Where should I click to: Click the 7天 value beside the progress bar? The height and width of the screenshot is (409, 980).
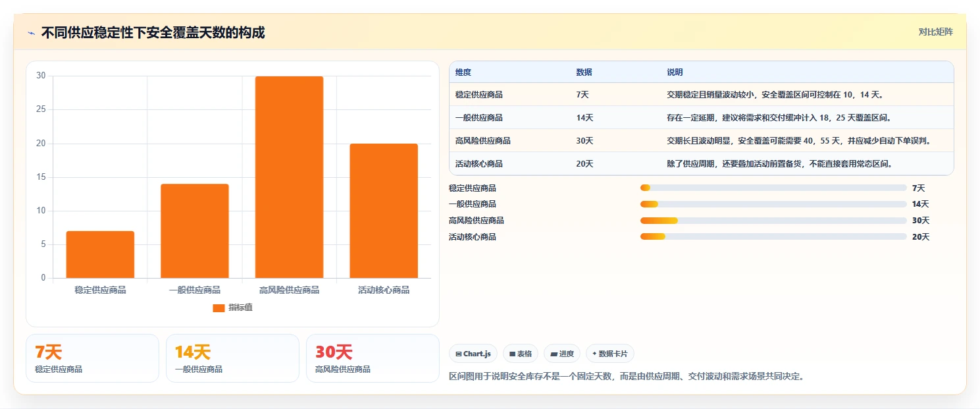(919, 188)
